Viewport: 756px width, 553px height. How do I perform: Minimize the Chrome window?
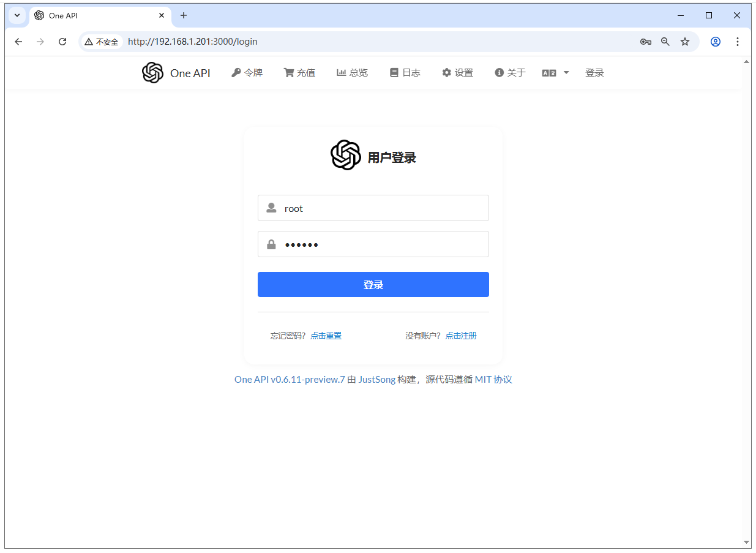point(681,15)
